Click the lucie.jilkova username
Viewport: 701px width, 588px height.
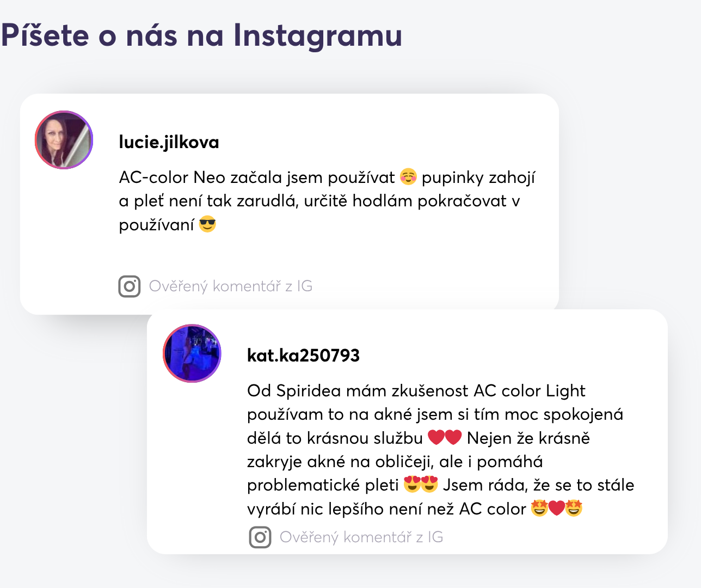click(x=169, y=142)
